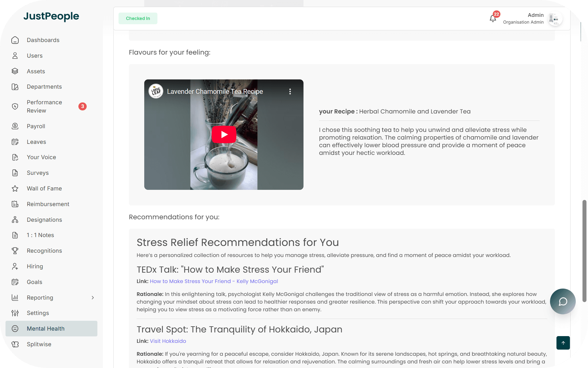
Task: Click the Hiring add-person icon
Action: pyautogui.click(x=15, y=266)
